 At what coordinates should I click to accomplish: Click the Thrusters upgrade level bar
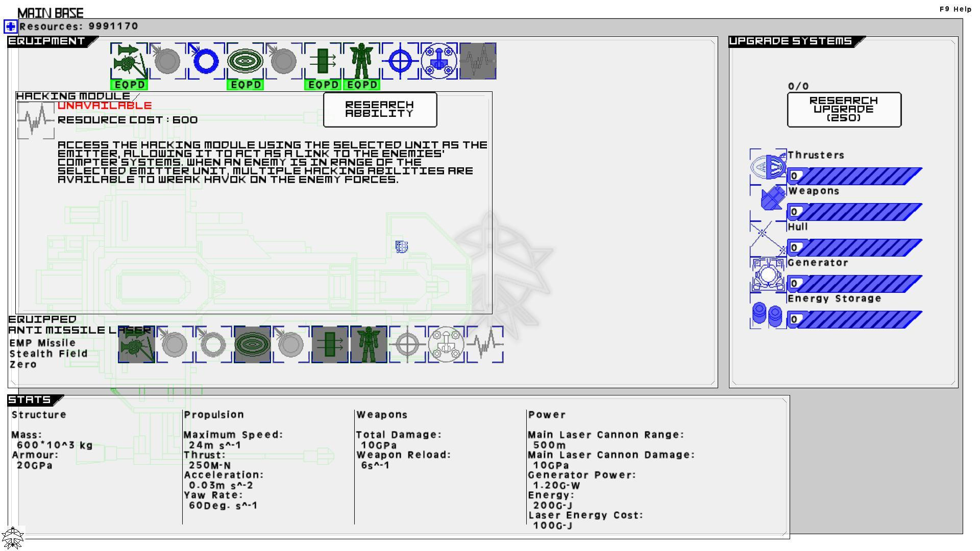pyautogui.click(x=855, y=176)
